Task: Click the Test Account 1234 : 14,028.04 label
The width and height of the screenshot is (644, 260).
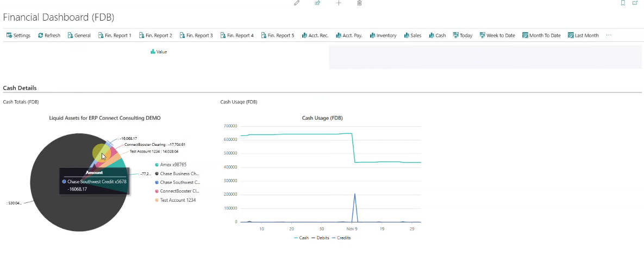Action: click(154, 151)
